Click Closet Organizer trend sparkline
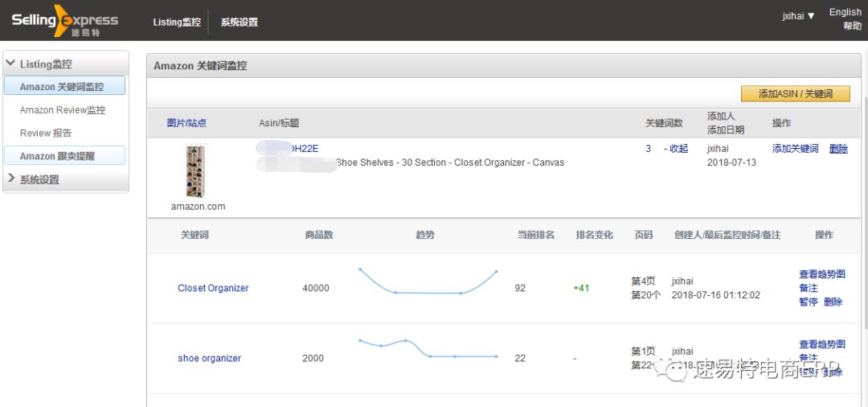 point(428,282)
